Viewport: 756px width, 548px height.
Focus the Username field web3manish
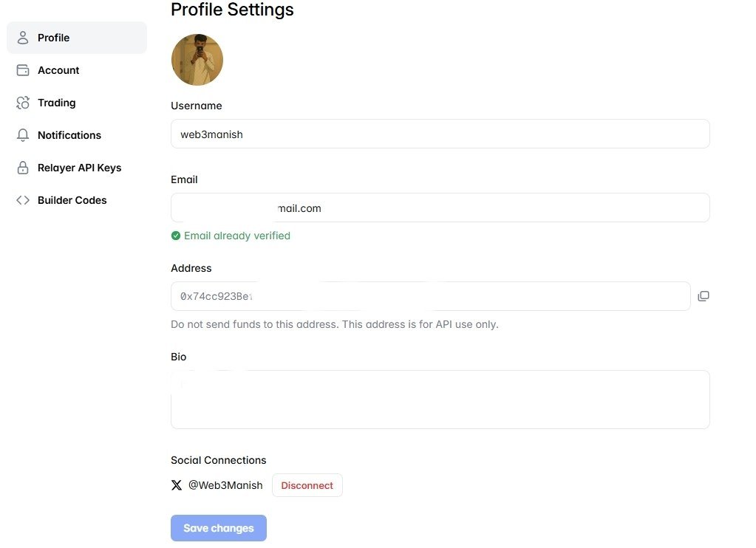pyautogui.click(x=440, y=134)
